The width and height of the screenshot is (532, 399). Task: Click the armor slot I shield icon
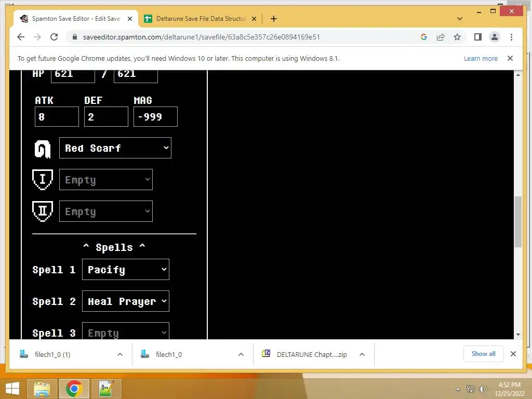(x=43, y=179)
